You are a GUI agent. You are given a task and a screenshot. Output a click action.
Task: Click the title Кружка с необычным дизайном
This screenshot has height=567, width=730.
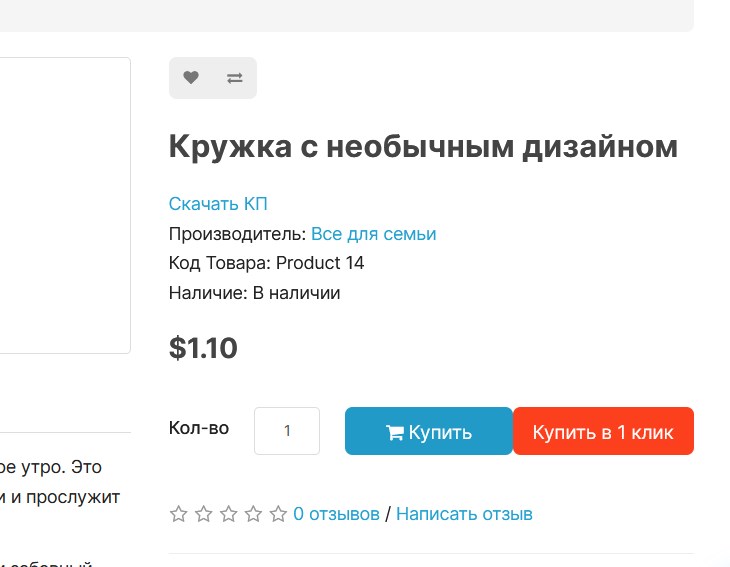(x=423, y=147)
